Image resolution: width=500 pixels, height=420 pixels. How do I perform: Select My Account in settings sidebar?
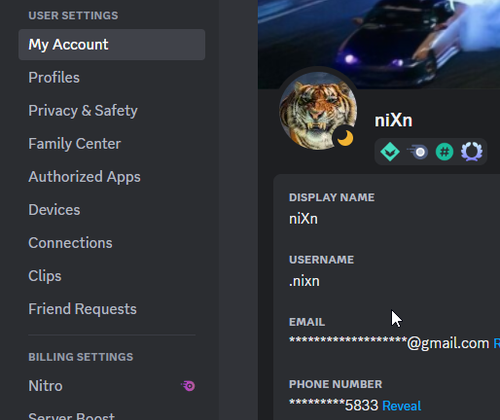click(x=112, y=44)
